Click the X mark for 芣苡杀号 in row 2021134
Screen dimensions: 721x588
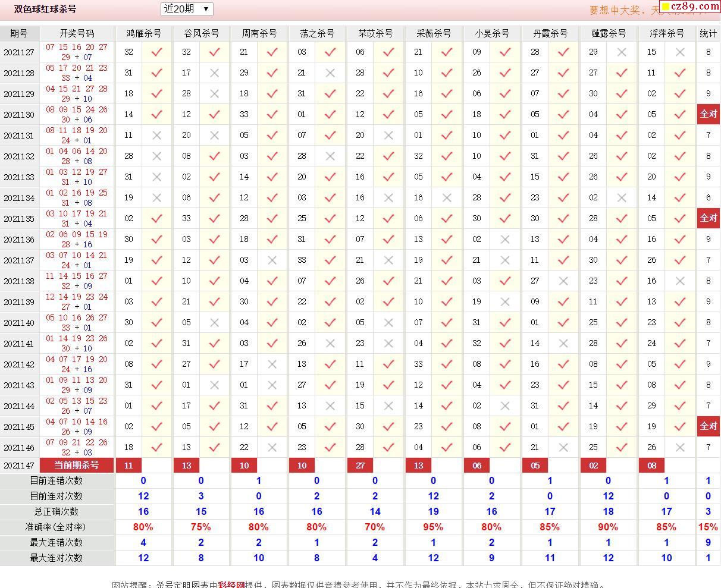[388, 198]
